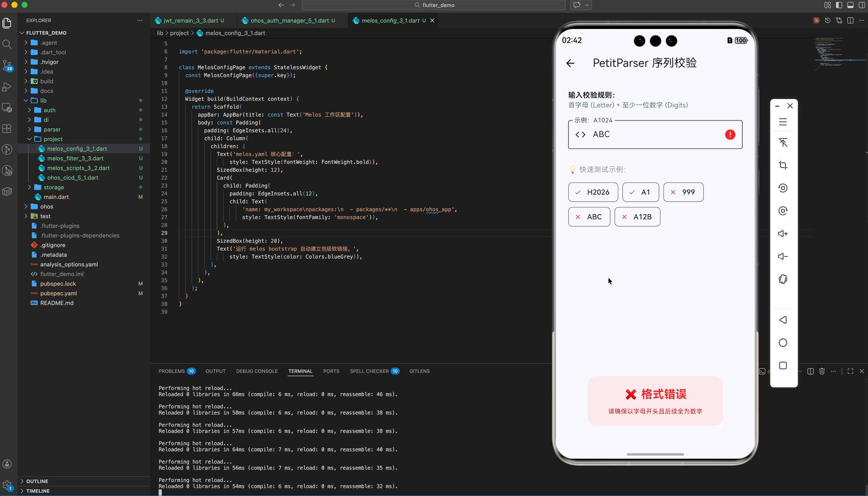The height and width of the screenshot is (496, 868).
Task: Open the Run and Debug view
Action: click(7, 87)
